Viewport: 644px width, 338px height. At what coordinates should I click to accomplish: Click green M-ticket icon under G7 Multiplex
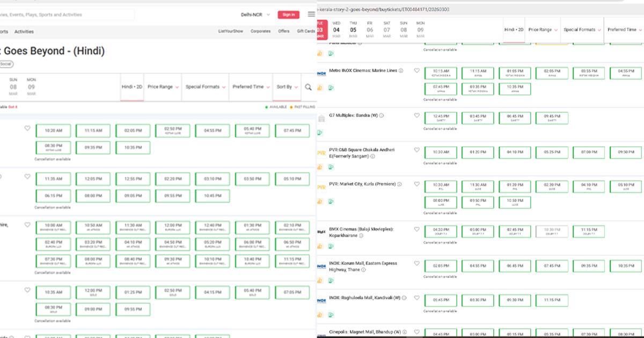tap(319, 132)
